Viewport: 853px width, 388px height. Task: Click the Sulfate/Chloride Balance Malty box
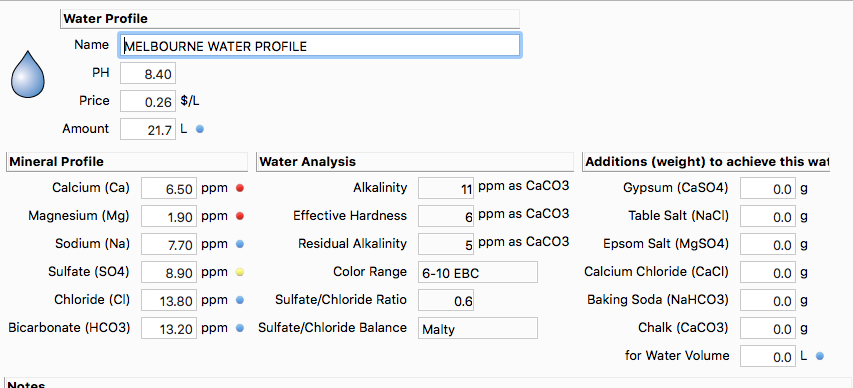(478, 328)
